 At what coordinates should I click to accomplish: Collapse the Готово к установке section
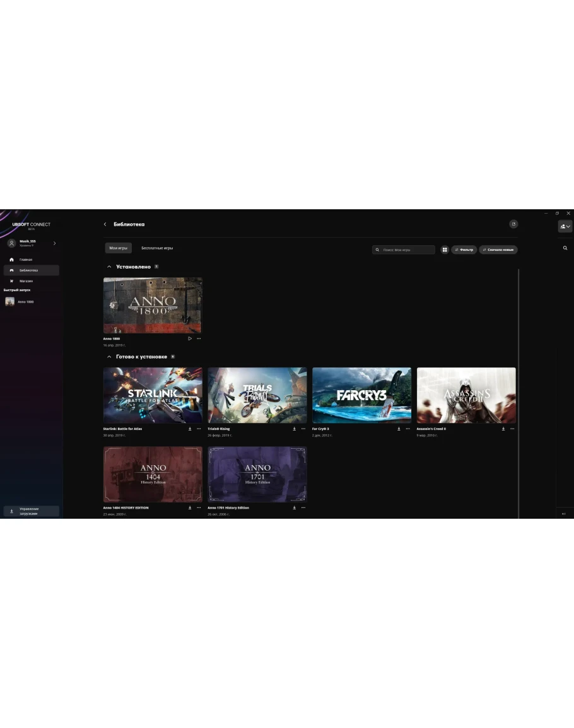click(109, 357)
